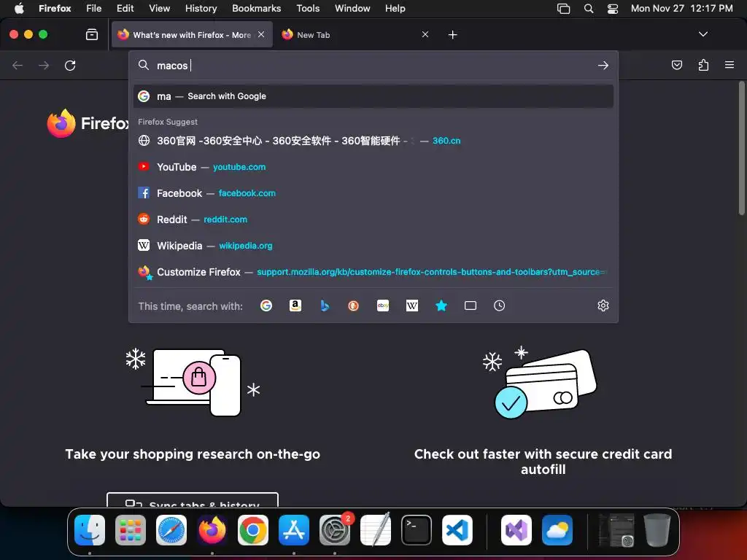Click the 'Firefox Suggest' label

tap(168, 122)
